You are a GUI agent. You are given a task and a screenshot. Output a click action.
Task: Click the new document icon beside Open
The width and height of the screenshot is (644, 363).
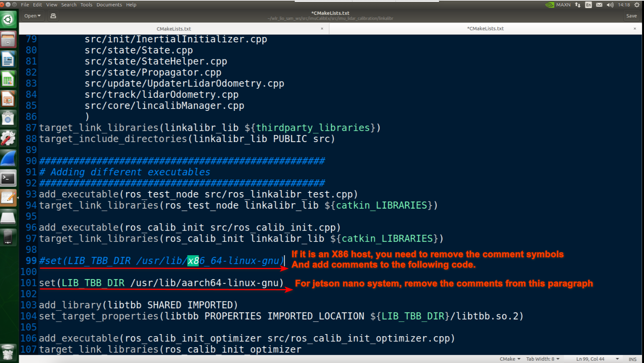tap(53, 16)
